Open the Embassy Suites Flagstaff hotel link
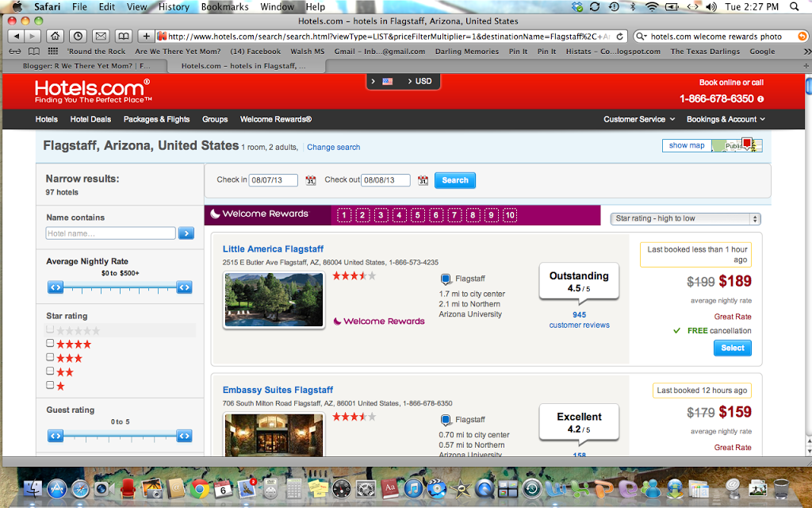 278,390
